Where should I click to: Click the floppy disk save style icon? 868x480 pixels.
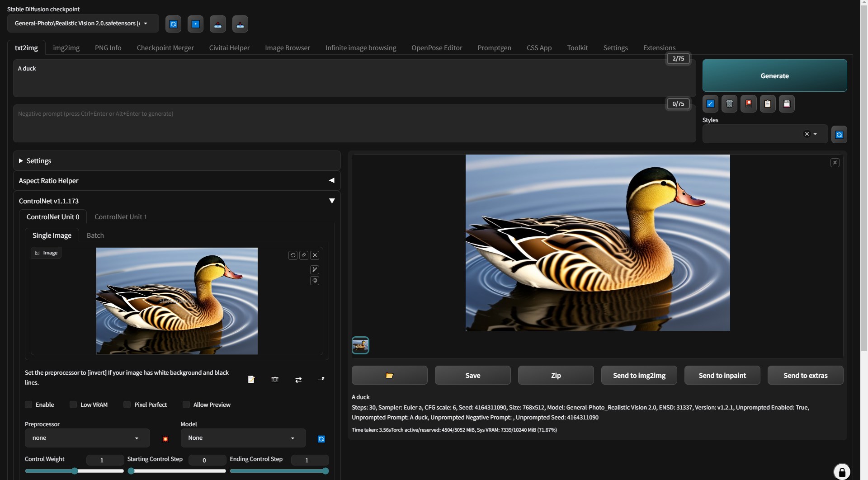pos(787,104)
